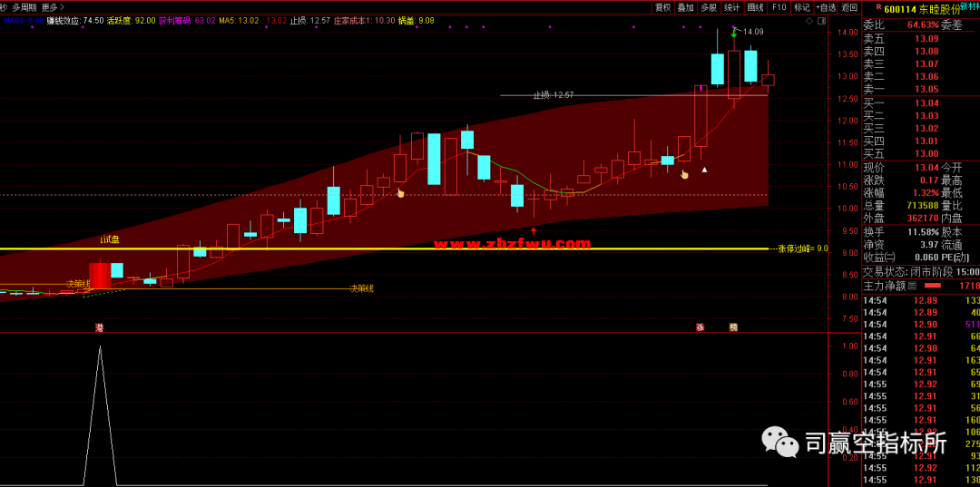Click the white triangle marker near 11.00
Image resolution: width=980 pixels, height=487 pixels.
[705, 170]
